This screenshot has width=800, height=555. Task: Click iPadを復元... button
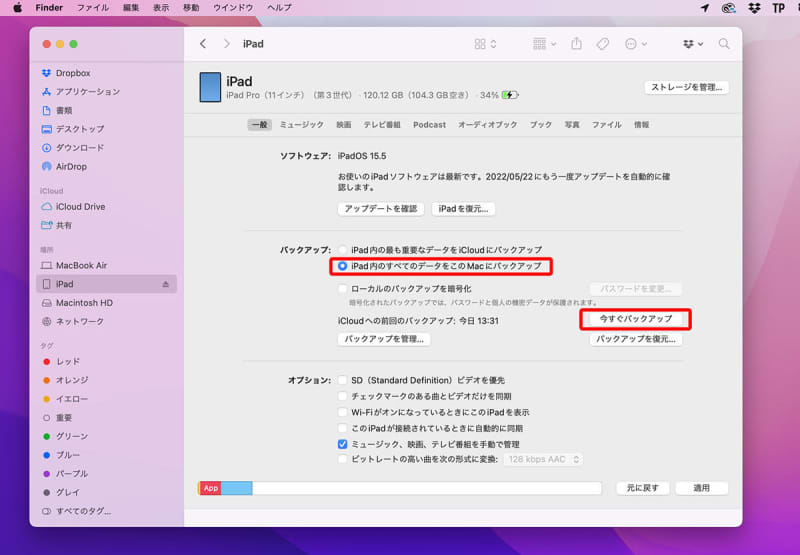pyautogui.click(x=463, y=209)
